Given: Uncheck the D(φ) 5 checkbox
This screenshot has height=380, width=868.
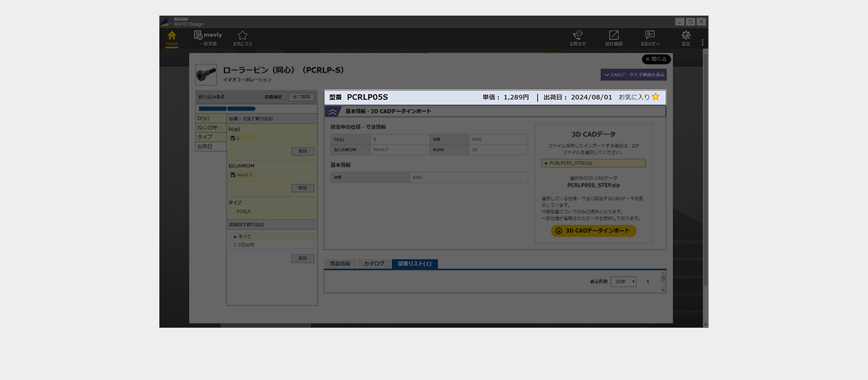Looking at the screenshot, I should tap(233, 138).
